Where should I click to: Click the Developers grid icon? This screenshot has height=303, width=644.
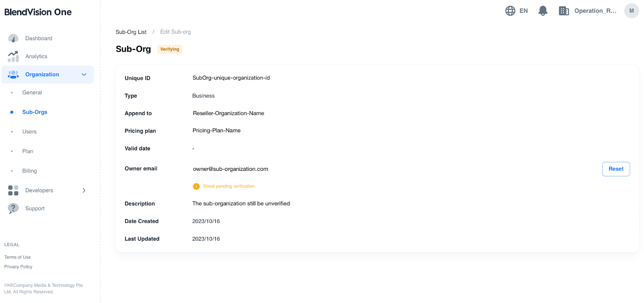[x=13, y=191]
